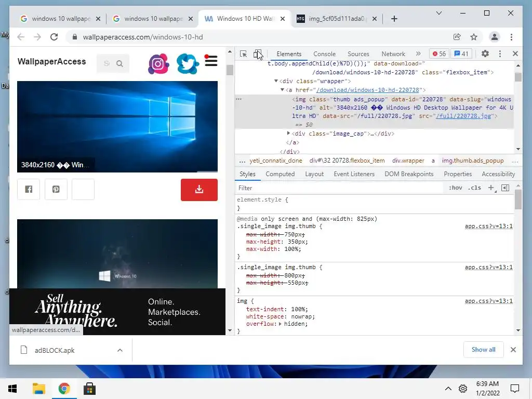This screenshot has height=399, width=532.
Task: Go back to previous page
Action: (21, 37)
